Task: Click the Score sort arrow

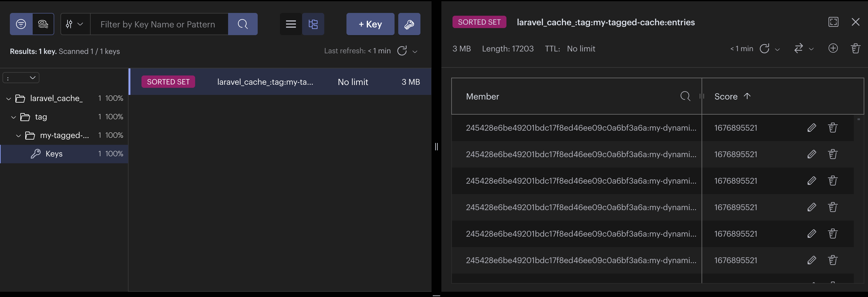Action: click(747, 96)
